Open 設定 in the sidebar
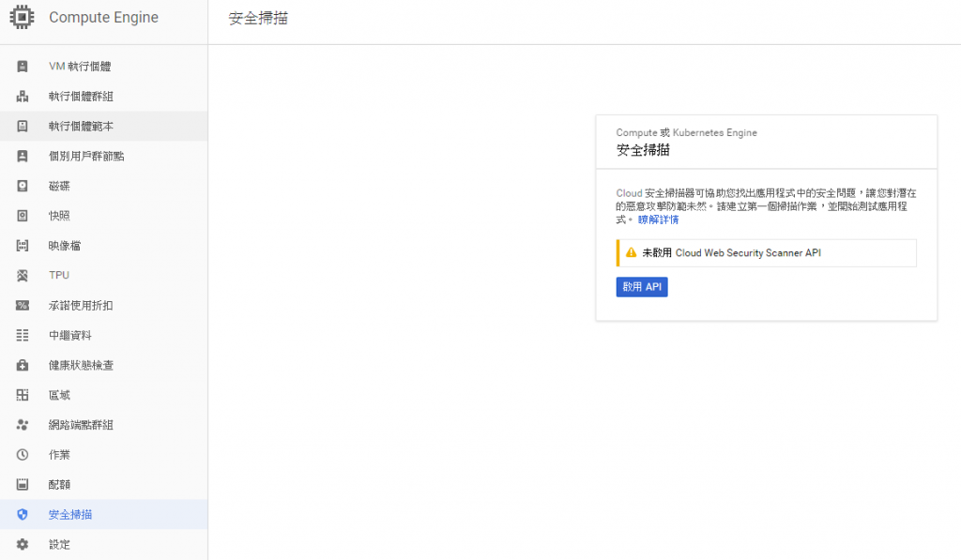This screenshot has width=961, height=560. click(59, 544)
